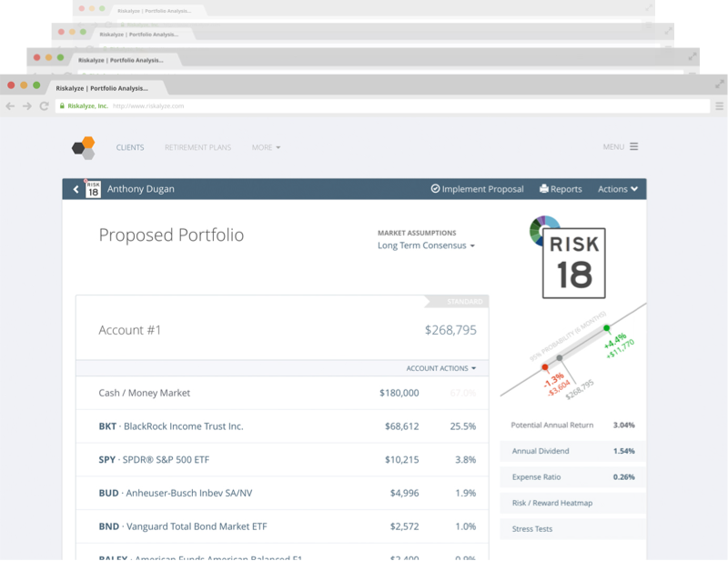Click the $10,215 SPY value
728x561 pixels.
click(x=401, y=460)
